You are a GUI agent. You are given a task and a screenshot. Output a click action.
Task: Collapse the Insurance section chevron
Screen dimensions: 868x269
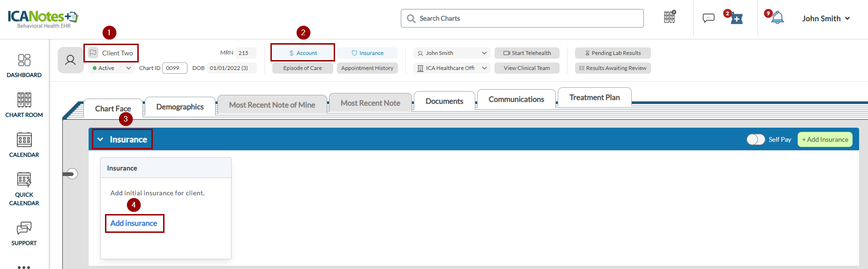tap(100, 139)
